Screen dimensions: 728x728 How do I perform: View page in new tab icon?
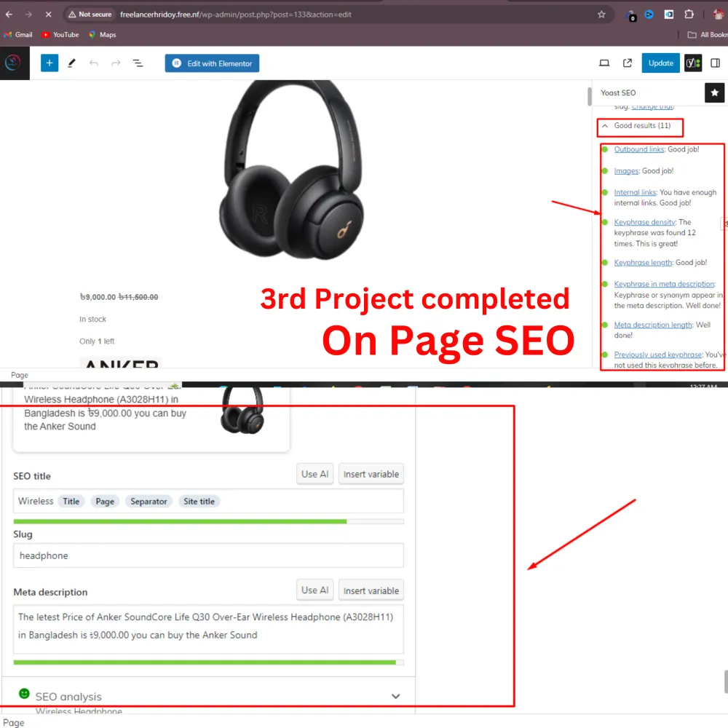[628, 63]
